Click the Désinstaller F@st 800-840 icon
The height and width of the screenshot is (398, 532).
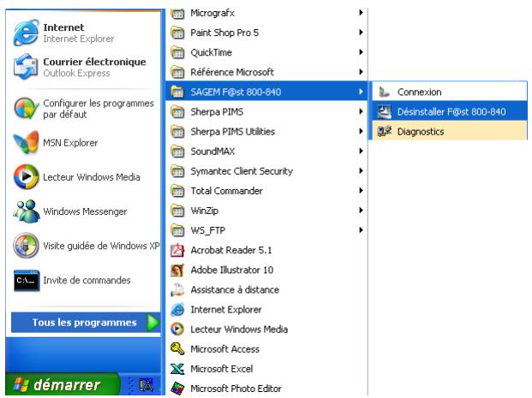click(385, 111)
